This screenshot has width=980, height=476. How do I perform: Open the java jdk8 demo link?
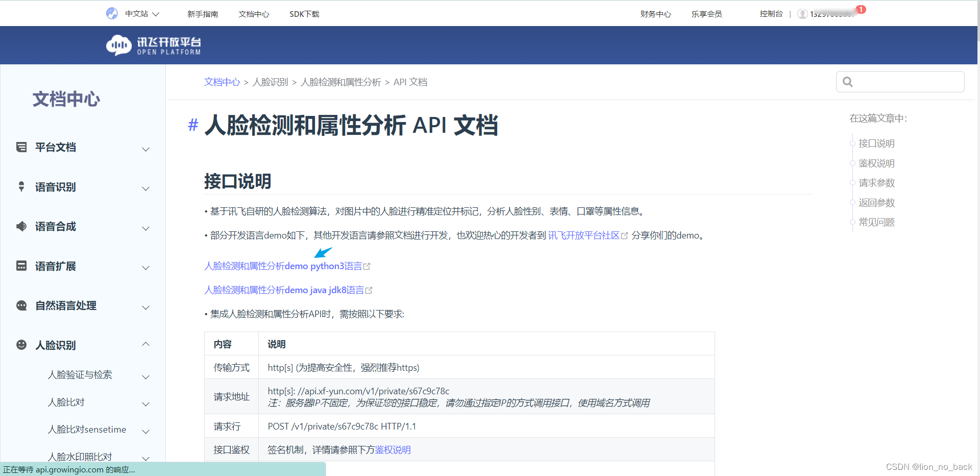(x=284, y=290)
